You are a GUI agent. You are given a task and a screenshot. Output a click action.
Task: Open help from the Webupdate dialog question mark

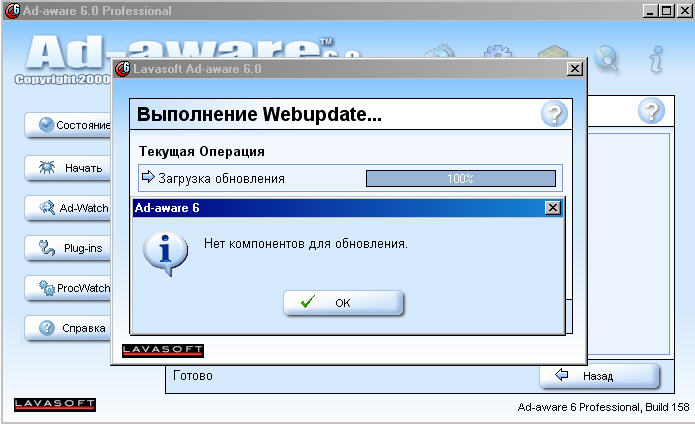click(x=554, y=114)
